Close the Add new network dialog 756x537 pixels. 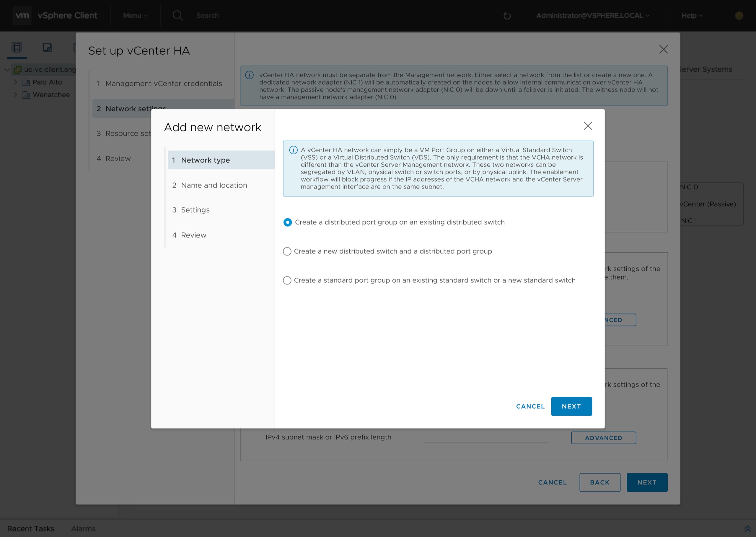coord(588,126)
